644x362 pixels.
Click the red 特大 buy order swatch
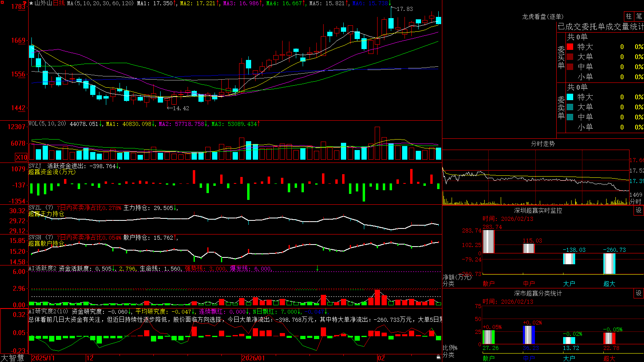[570, 47]
